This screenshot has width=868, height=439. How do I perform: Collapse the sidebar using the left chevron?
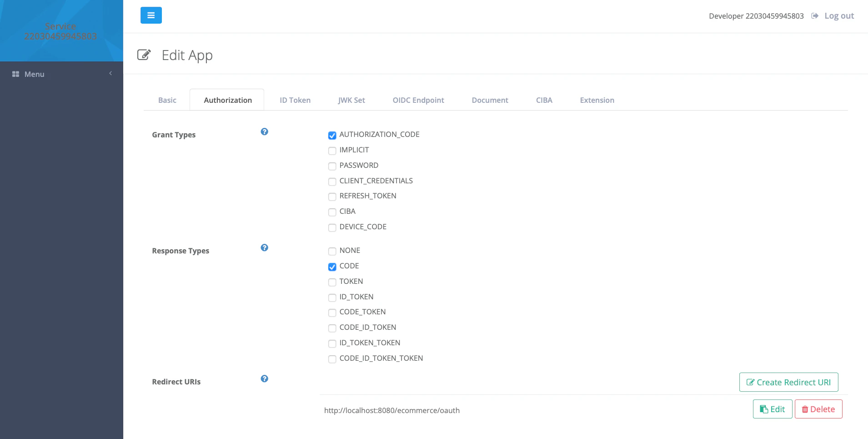tap(110, 72)
